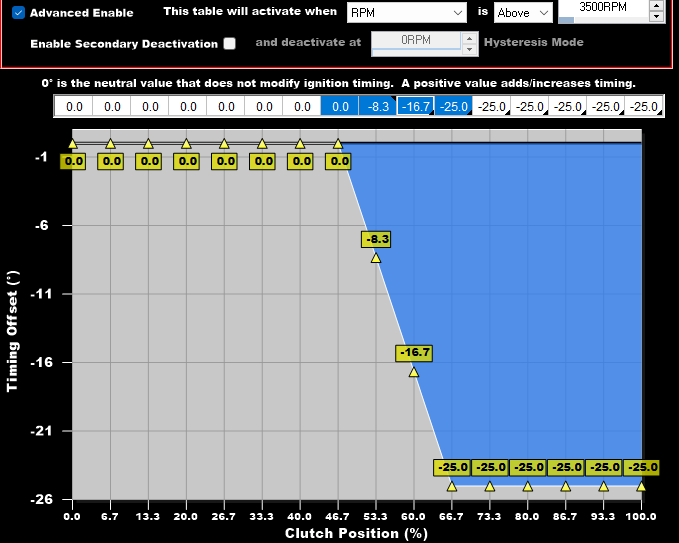The width and height of the screenshot is (679, 543).
Task: Pick the triangle marker at 46.7% clutch position
Action: point(338,144)
